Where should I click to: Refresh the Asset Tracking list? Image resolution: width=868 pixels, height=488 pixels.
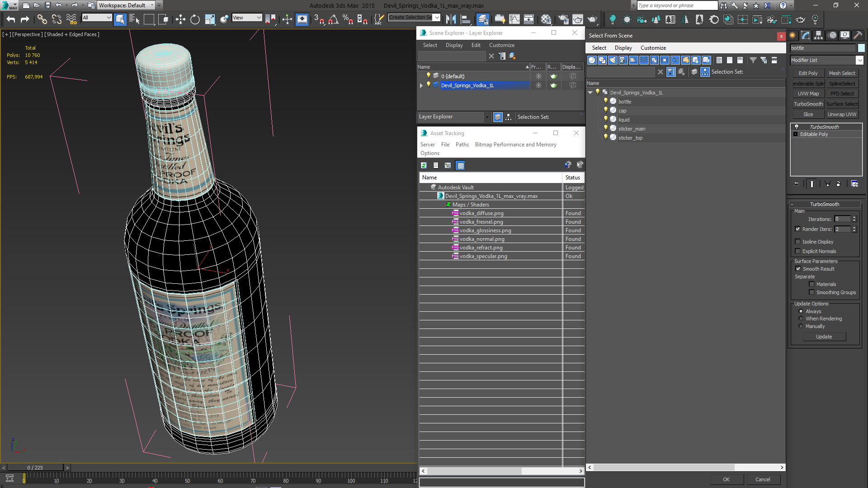pos(424,165)
